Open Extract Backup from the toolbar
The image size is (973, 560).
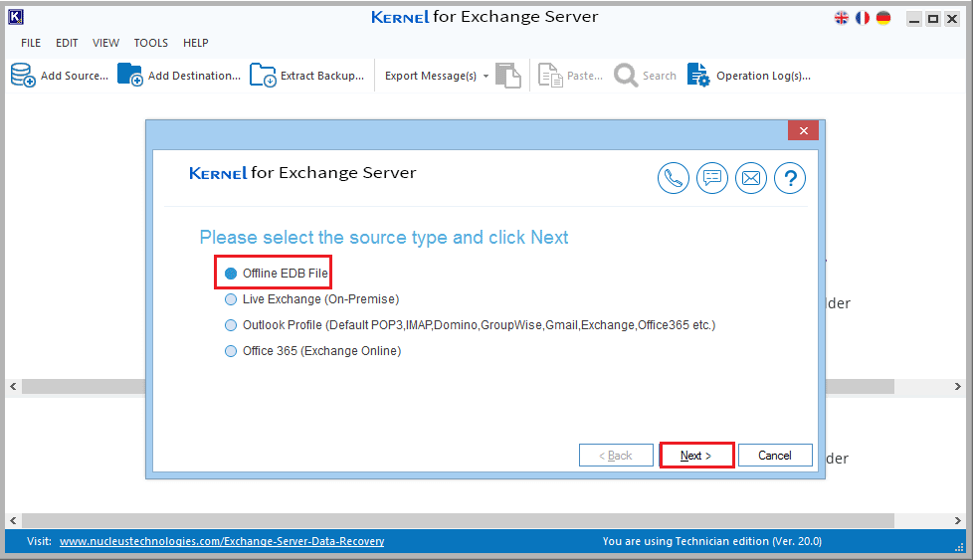[x=307, y=75]
